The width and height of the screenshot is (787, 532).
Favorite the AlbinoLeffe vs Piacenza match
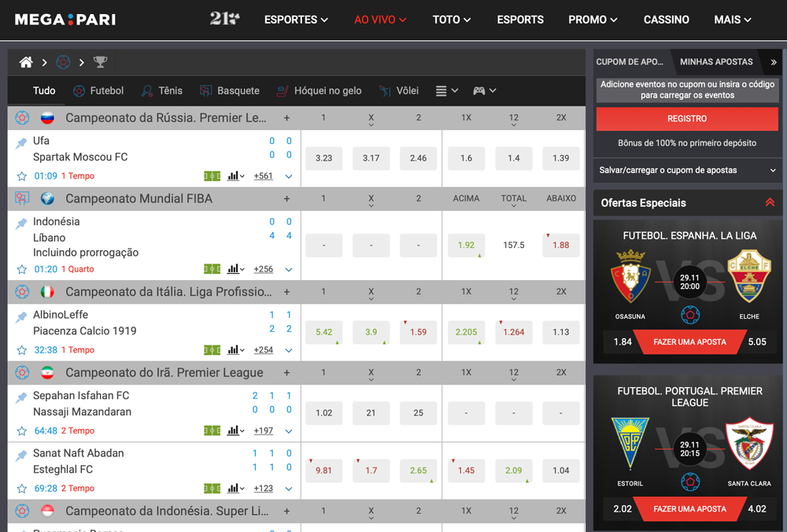coord(21,350)
